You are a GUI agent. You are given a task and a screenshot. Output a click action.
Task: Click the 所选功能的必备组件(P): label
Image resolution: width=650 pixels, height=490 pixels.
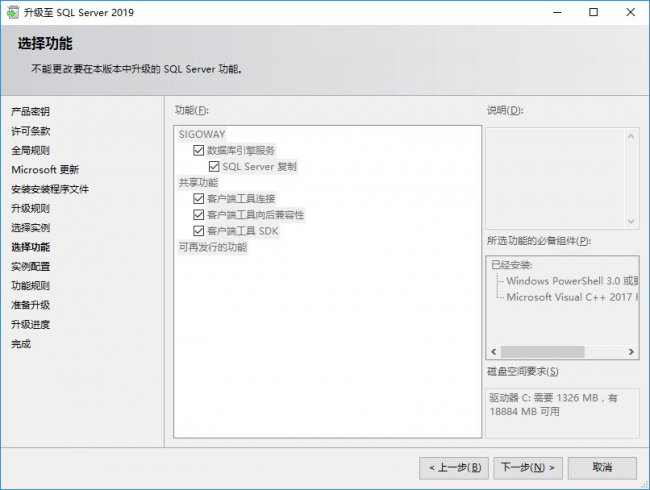click(x=539, y=241)
